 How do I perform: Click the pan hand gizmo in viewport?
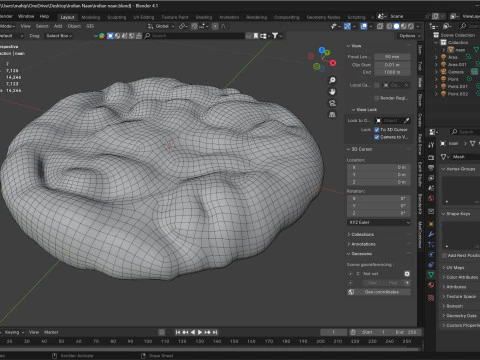tap(332, 92)
